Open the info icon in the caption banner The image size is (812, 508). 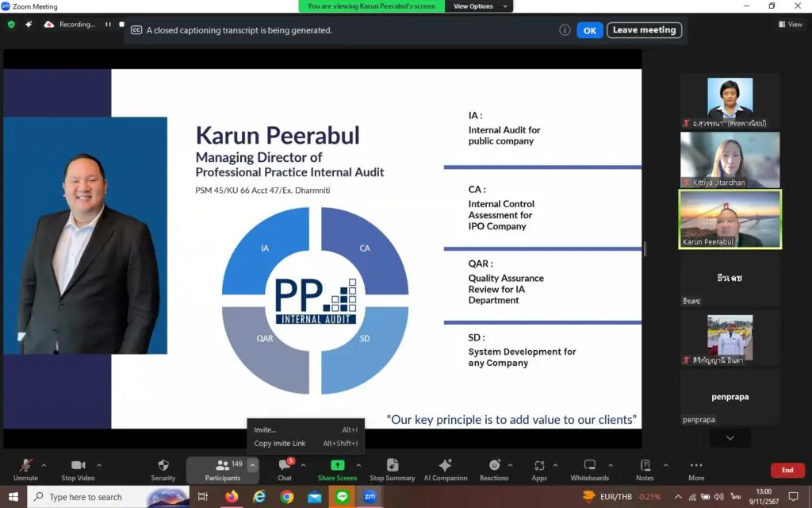565,30
